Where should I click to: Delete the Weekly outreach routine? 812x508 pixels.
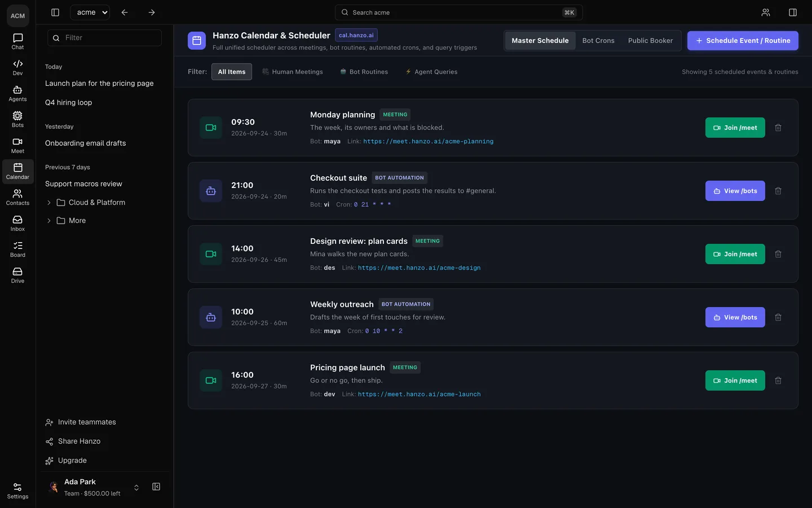point(778,317)
